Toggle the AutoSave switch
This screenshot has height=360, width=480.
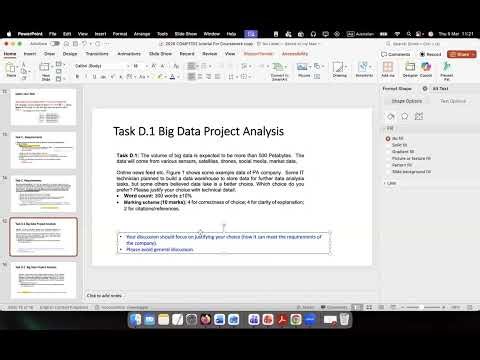(55, 44)
